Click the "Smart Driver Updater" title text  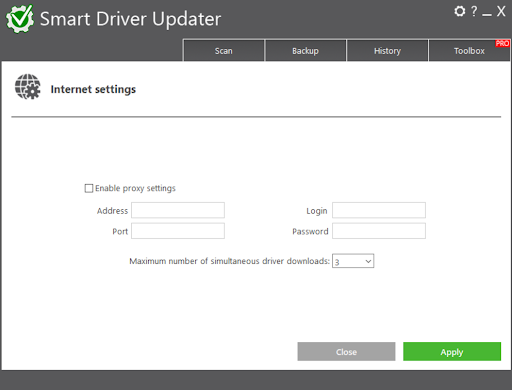pyautogui.click(x=130, y=19)
